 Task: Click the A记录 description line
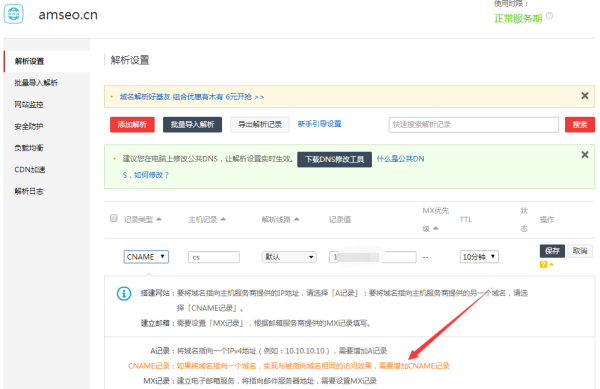click(x=268, y=351)
